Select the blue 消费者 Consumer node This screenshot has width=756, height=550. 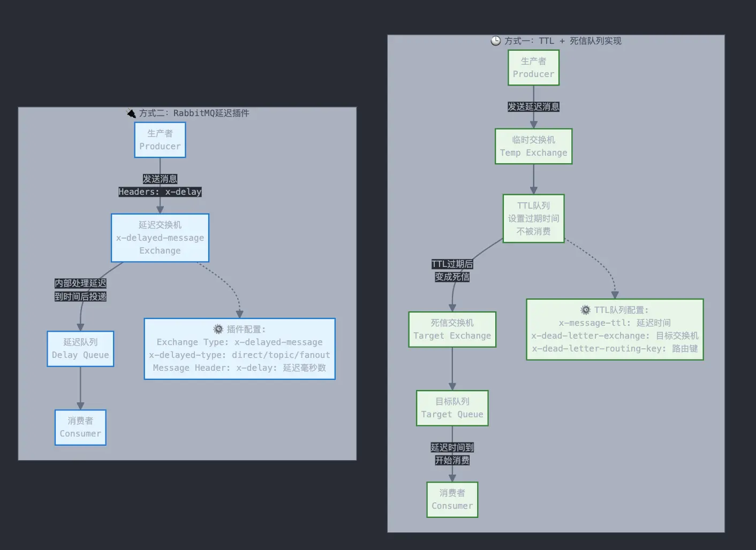tap(80, 427)
